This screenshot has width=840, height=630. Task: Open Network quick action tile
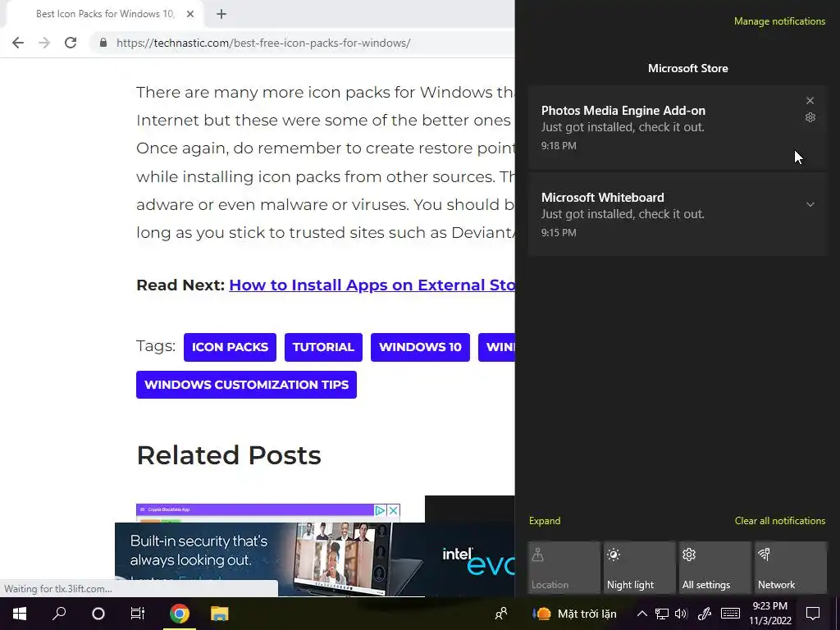pos(790,568)
